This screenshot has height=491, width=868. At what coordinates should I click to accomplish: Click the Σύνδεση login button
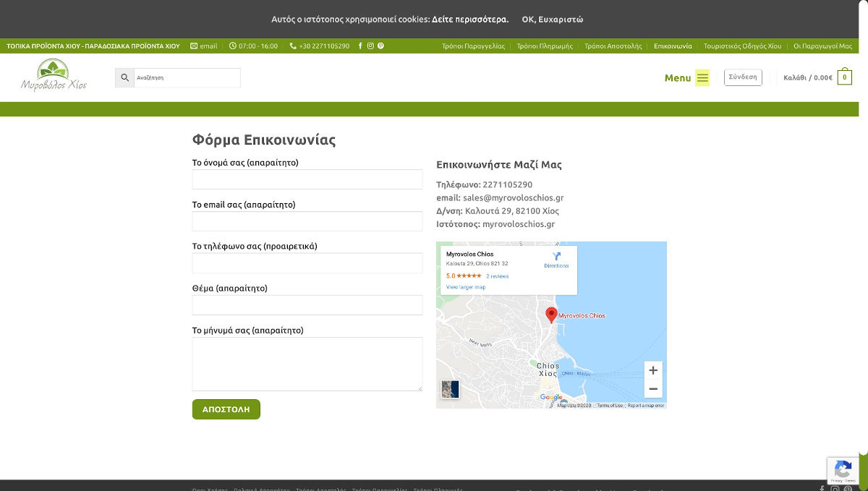click(743, 77)
